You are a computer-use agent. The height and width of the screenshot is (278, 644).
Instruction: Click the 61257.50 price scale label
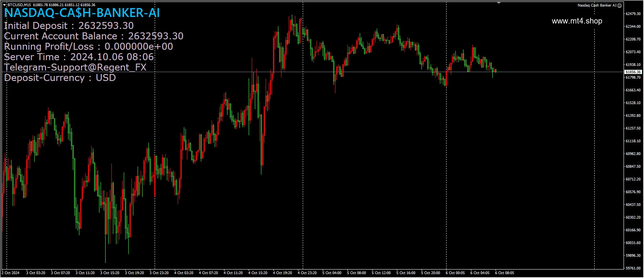tap(633, 128)
